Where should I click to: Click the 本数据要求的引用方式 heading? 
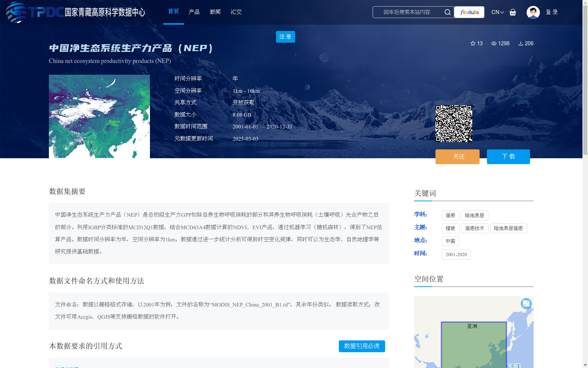click(x=86, y=346)
